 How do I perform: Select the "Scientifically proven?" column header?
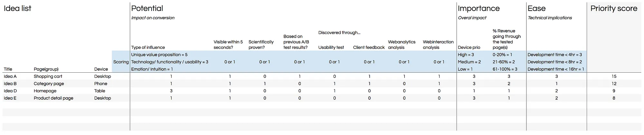point(261,45)
